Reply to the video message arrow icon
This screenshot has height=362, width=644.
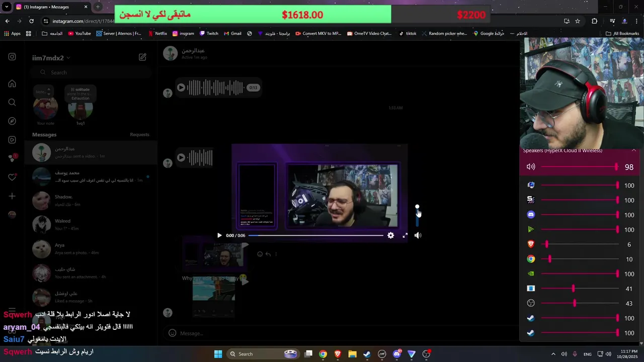(x=268, y=254)
